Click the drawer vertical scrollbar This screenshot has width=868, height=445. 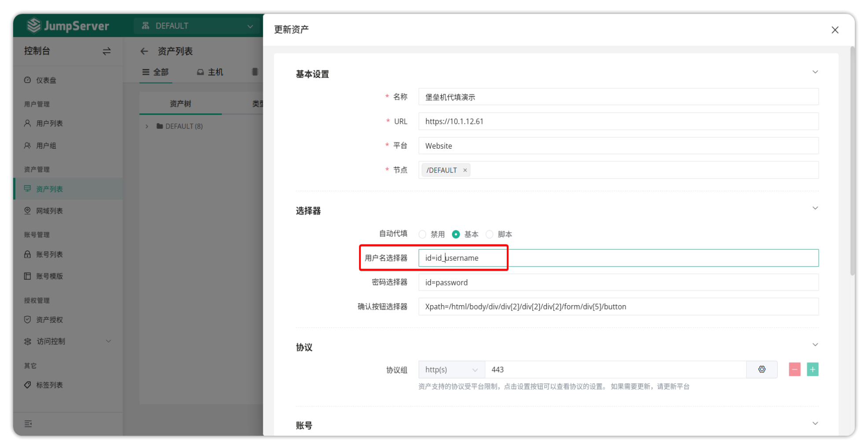[853, 161]
